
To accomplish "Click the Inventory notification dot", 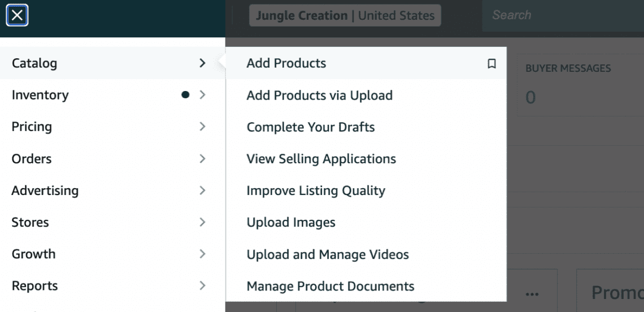I will (x=185, y=95).
